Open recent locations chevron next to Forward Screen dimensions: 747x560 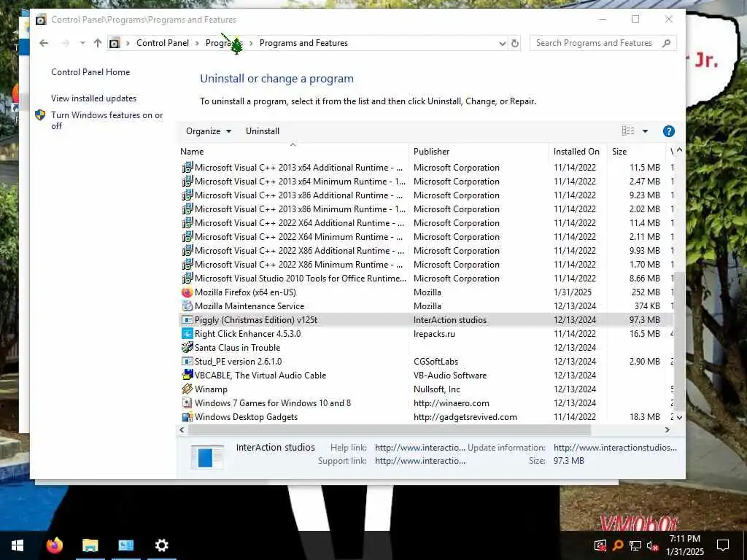click(82, 43)
